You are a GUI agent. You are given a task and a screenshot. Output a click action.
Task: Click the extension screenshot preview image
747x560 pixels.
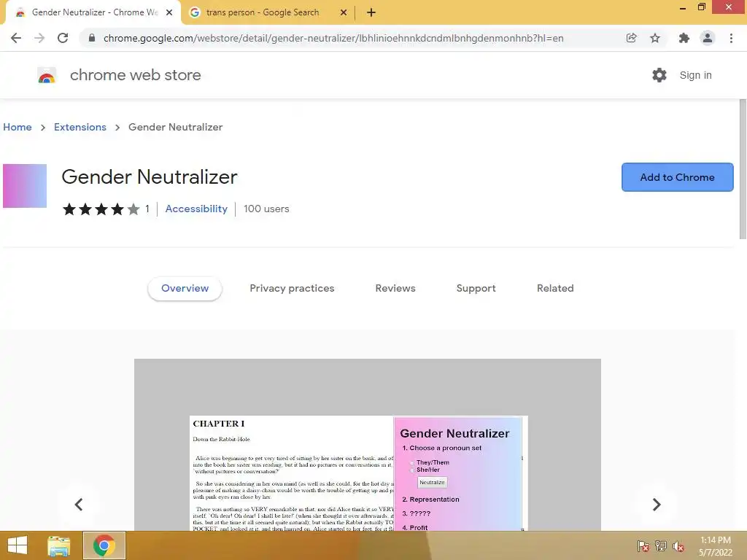pyautogui.click(x=368, y=445)
